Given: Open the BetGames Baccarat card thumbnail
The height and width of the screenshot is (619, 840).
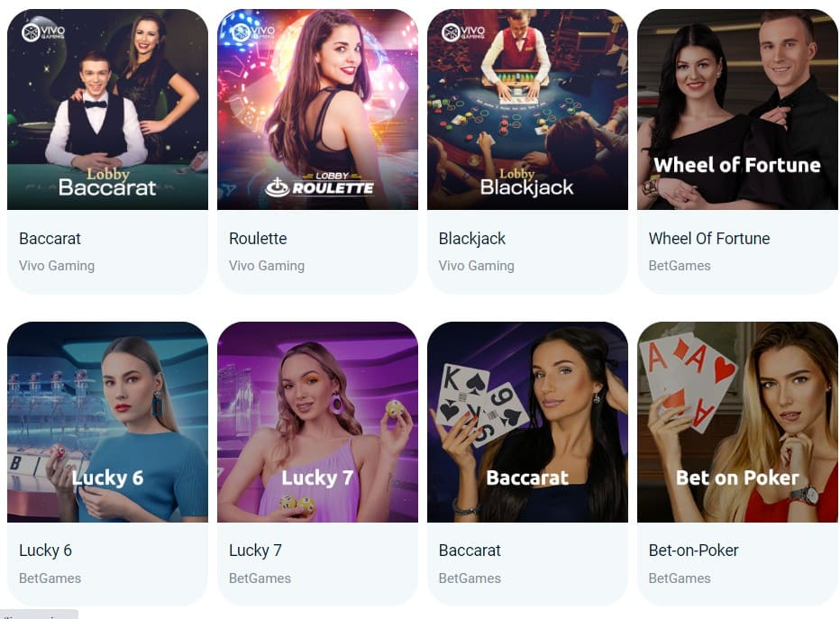Looking at the screenshot, I should [527, 422].
